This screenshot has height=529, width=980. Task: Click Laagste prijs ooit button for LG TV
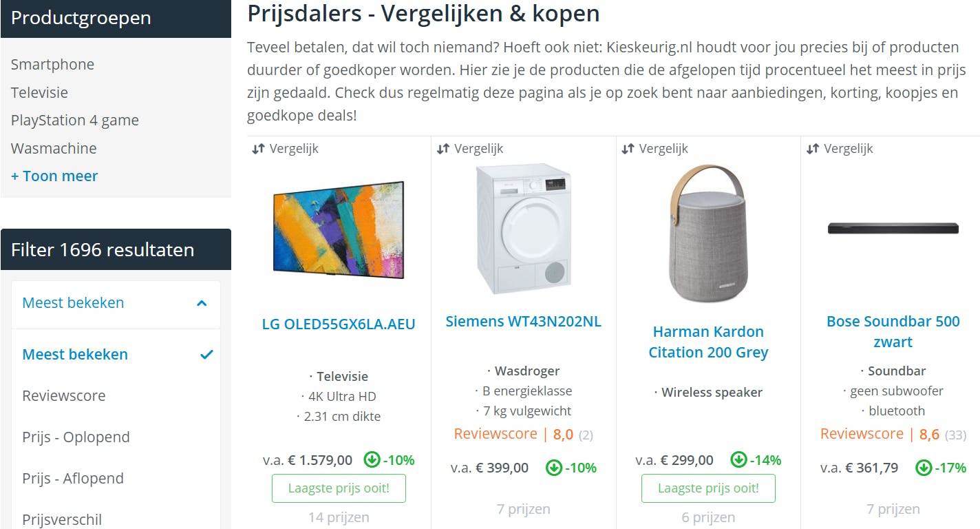pos(339,488)
